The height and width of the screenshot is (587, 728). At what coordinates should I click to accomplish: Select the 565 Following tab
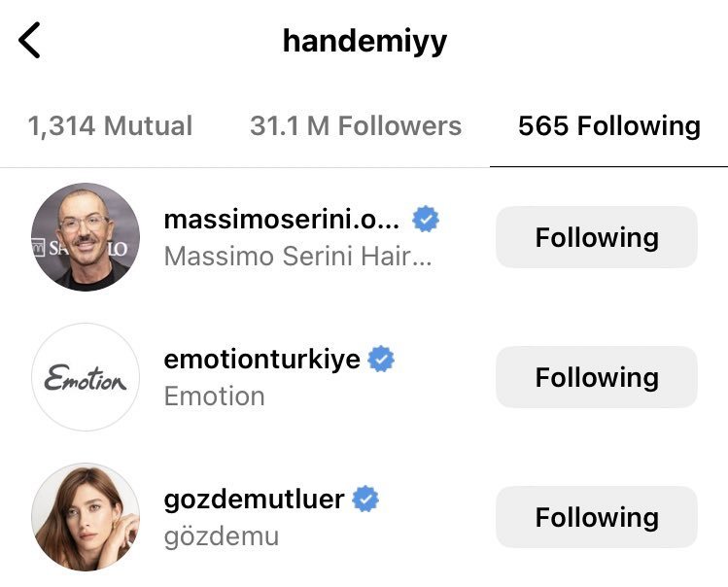click(609, 125)
